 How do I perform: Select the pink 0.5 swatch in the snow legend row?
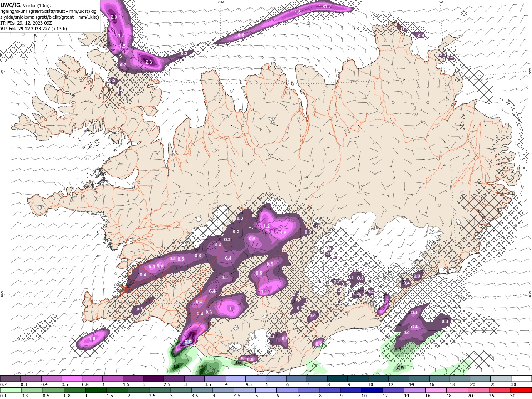pos(72,379)
